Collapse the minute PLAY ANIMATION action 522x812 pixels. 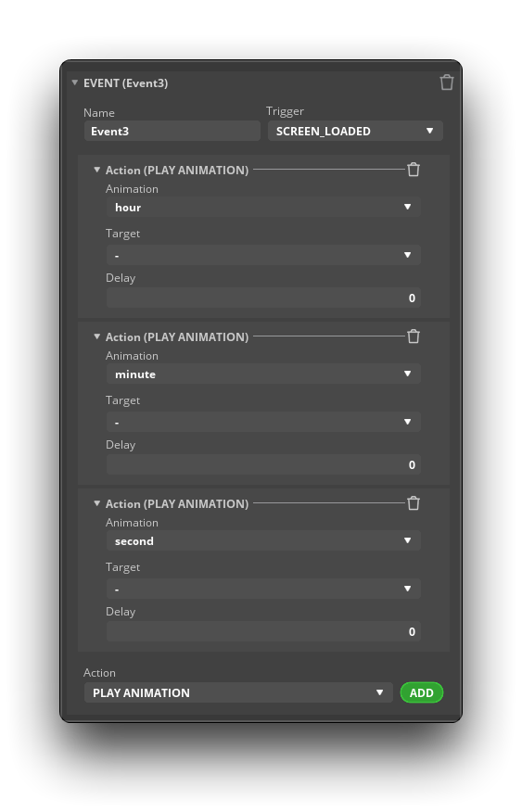(96, 336)
